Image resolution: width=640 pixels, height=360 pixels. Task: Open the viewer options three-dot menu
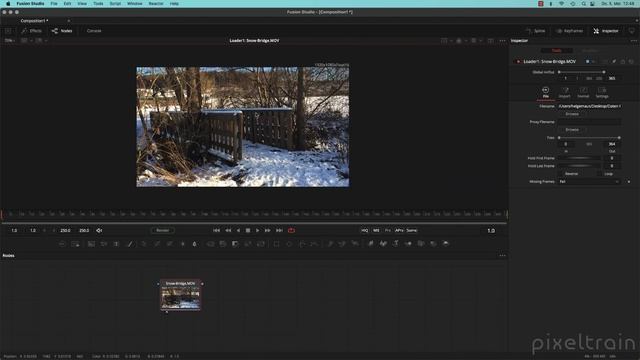click(x=502, y=41)
